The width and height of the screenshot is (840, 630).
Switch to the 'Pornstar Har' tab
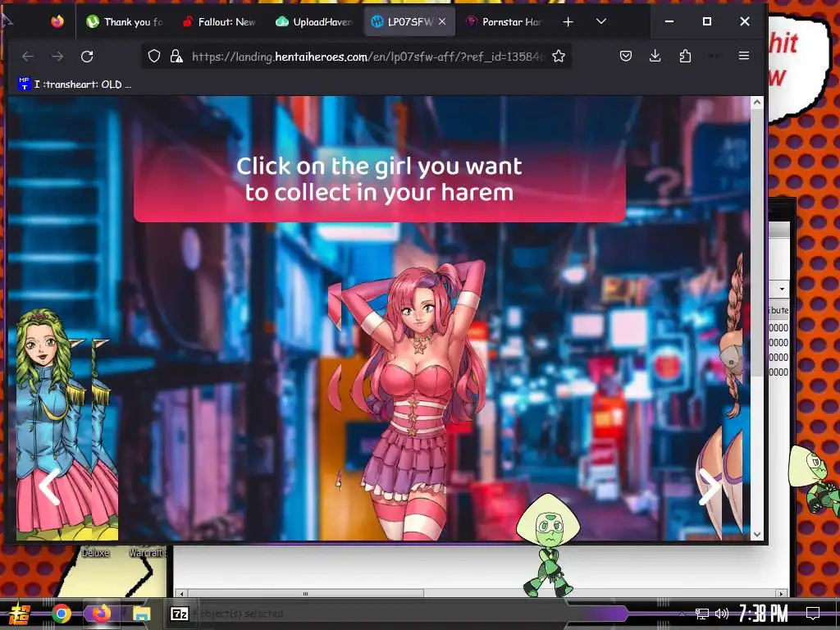503,22
